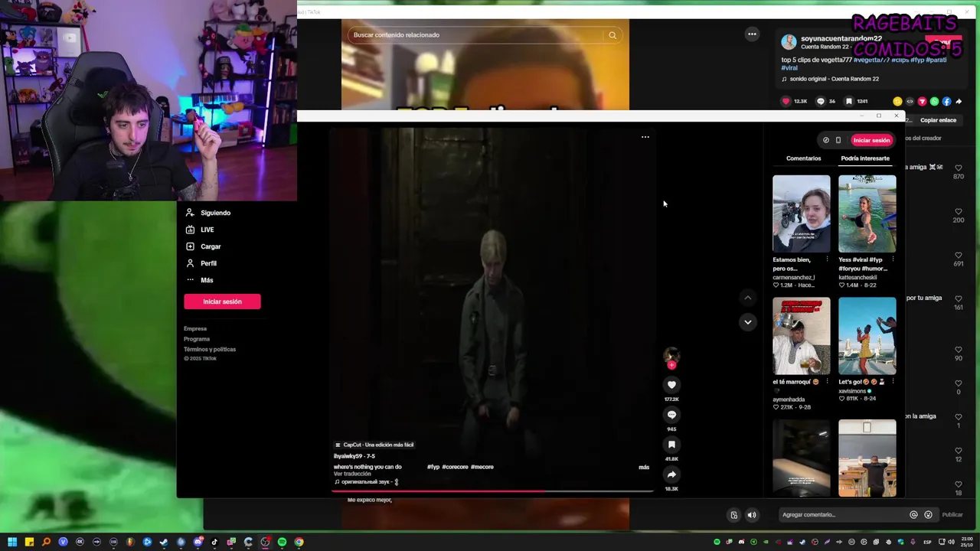
Task: Follow creator via red plus on avatar
Action: click(671, 365)
